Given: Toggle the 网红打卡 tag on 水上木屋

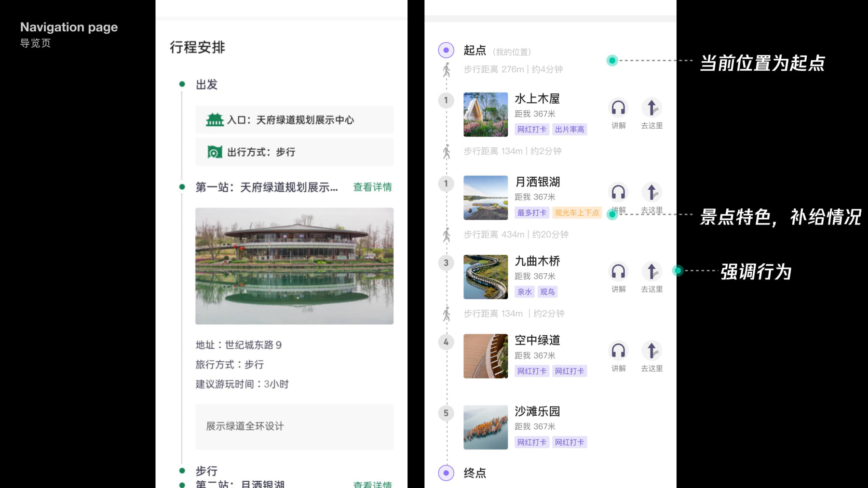Looking at the screenshot, I should point(531,129).
